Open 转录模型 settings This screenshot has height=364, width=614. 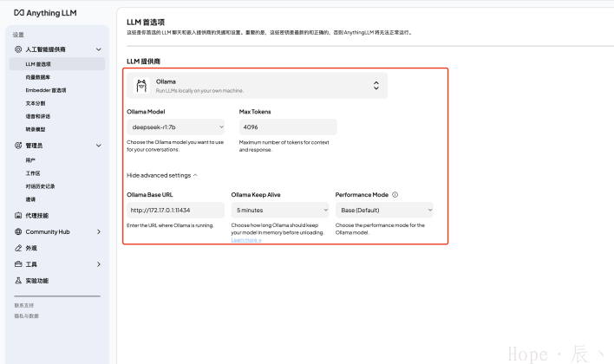click(36, 129)
